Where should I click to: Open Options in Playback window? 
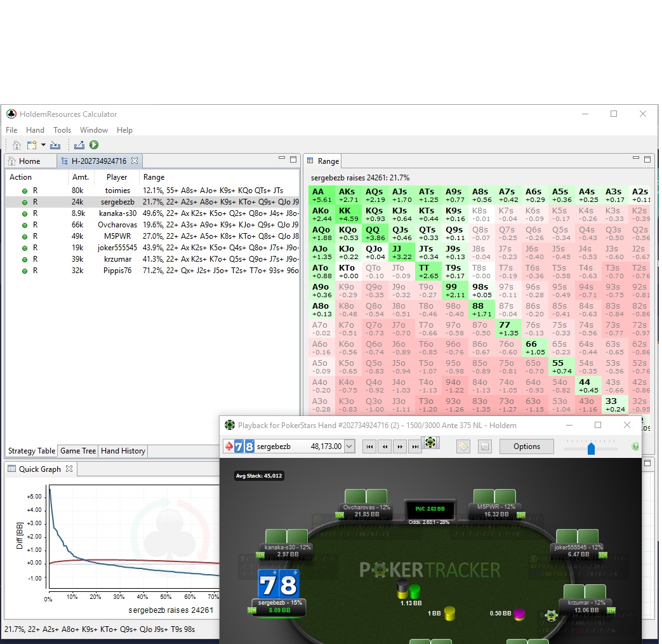[526, 446]
